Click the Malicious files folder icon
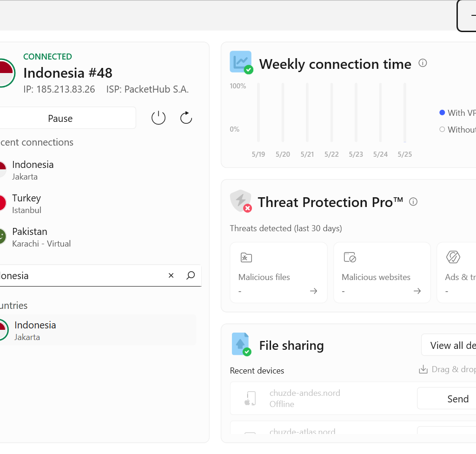476x454 pixels. point(246,258)
